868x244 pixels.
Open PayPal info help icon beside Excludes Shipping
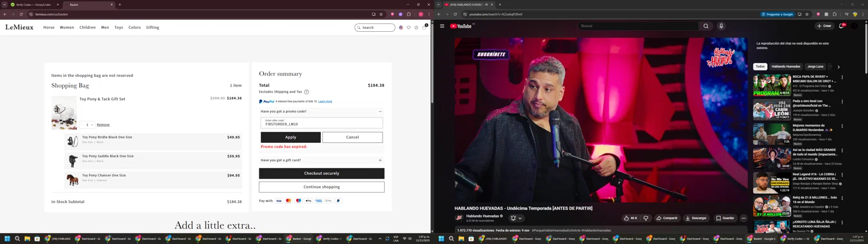(306, 92)
